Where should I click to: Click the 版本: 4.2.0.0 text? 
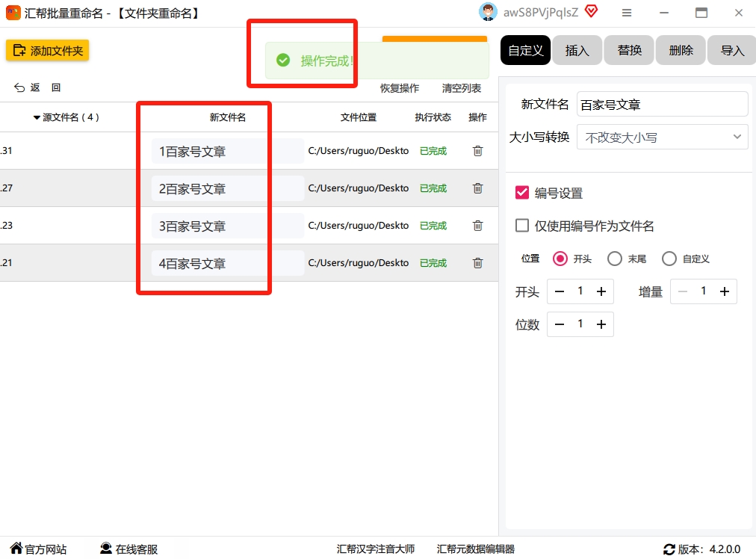tap(709, 549)
